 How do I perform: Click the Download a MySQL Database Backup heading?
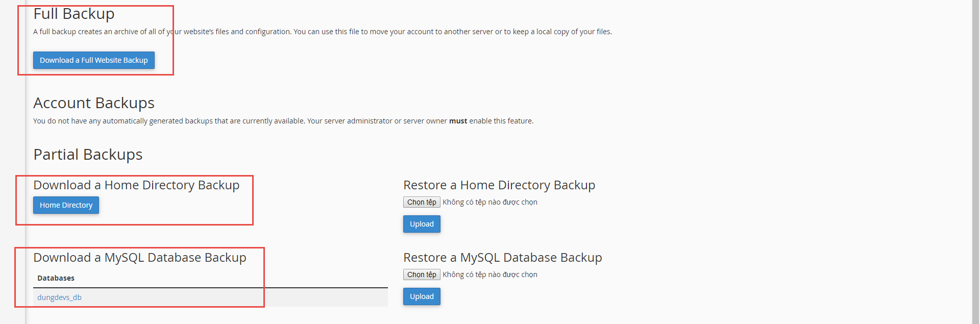coord(140,258)
